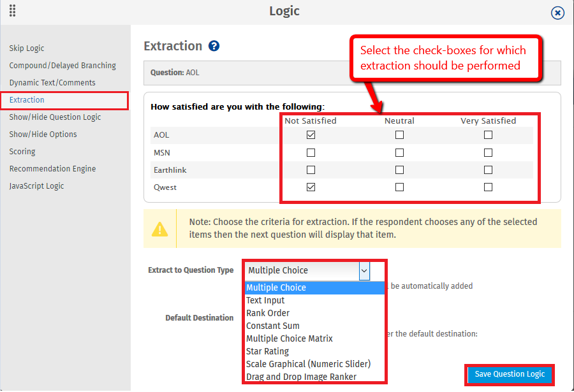Click the warning triangle in the note

click(x=160, y=229)
